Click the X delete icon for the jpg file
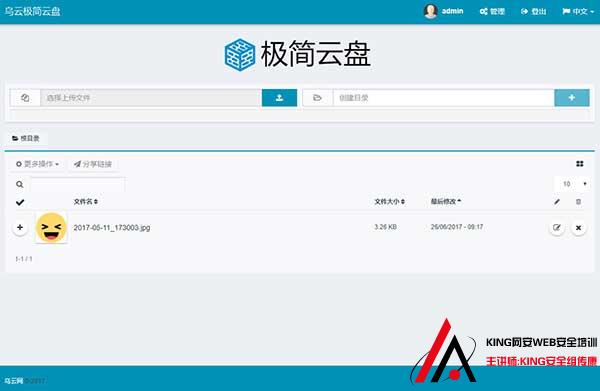 579,228
